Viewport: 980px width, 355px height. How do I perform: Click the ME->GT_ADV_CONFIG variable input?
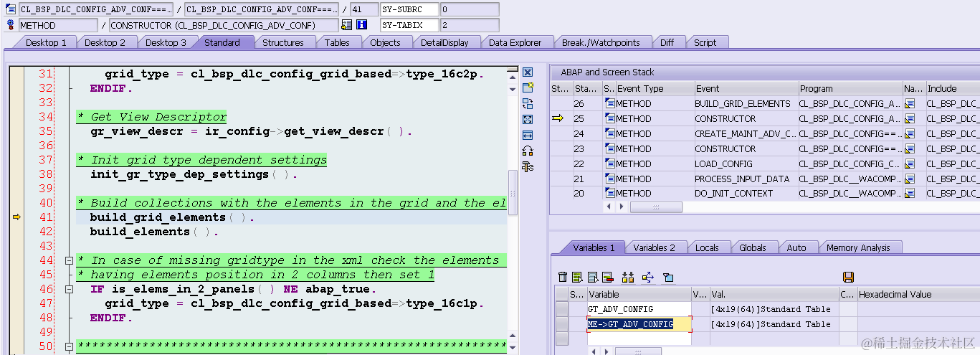639,324
